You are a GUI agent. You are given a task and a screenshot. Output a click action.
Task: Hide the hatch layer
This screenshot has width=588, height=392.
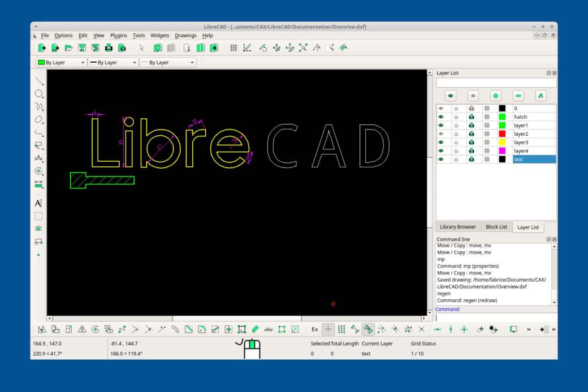[x=441, y=117]
